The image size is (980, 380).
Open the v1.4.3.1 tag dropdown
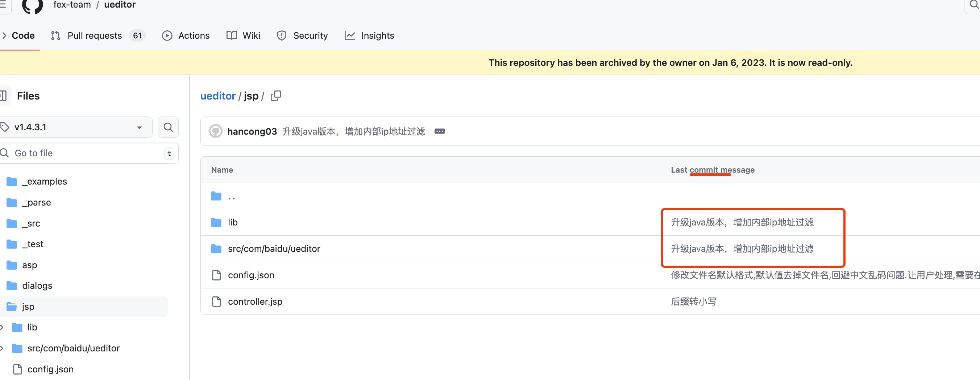coord(75,127)
